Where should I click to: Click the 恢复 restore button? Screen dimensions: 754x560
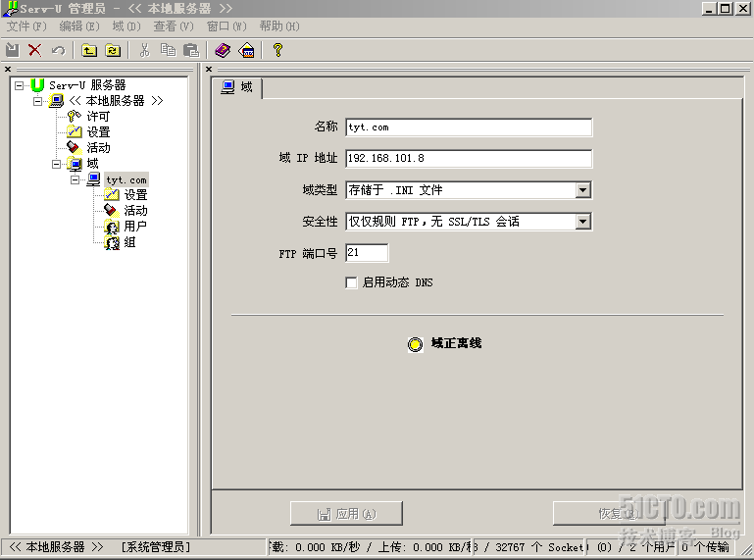(x=609, y=514)
